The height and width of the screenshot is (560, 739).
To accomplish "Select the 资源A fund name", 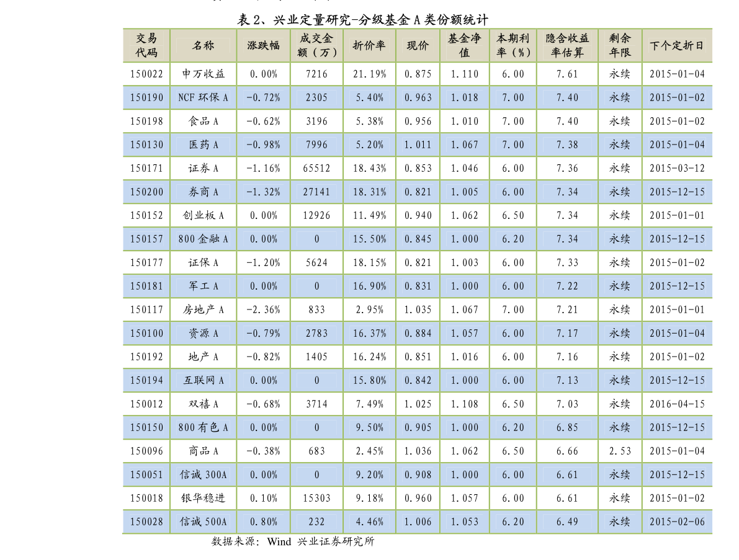I will pos(203,333).
